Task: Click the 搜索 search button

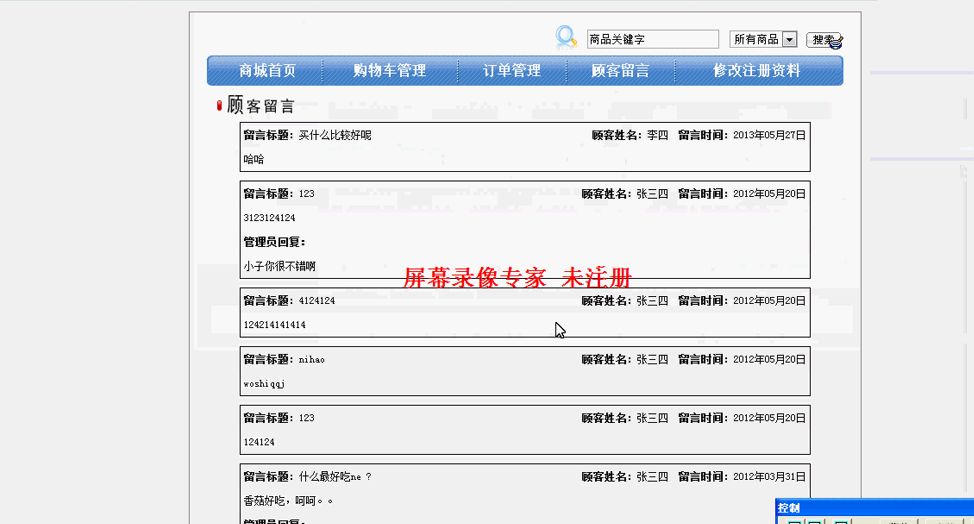Action: (x=824, y=40)
